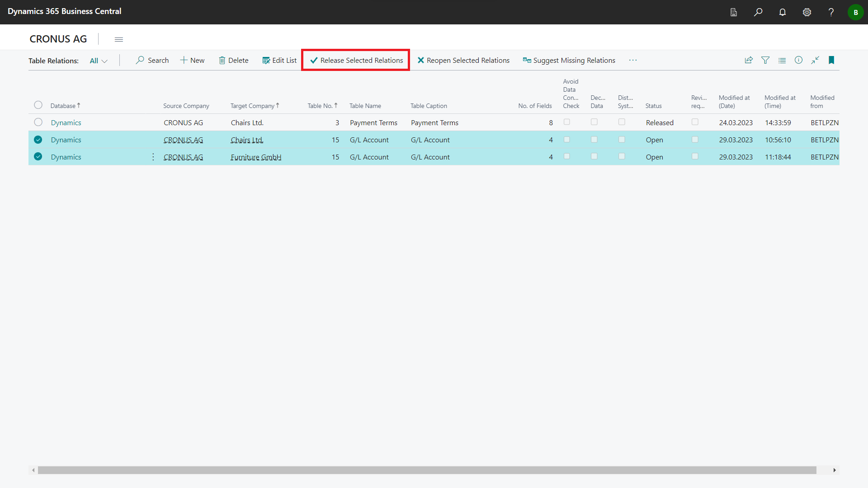Toggle Dist. Syst. checkbox on Payment Terms row
Image resolution: width=868 pixels, height=488 pixels.
pos(622,122)
